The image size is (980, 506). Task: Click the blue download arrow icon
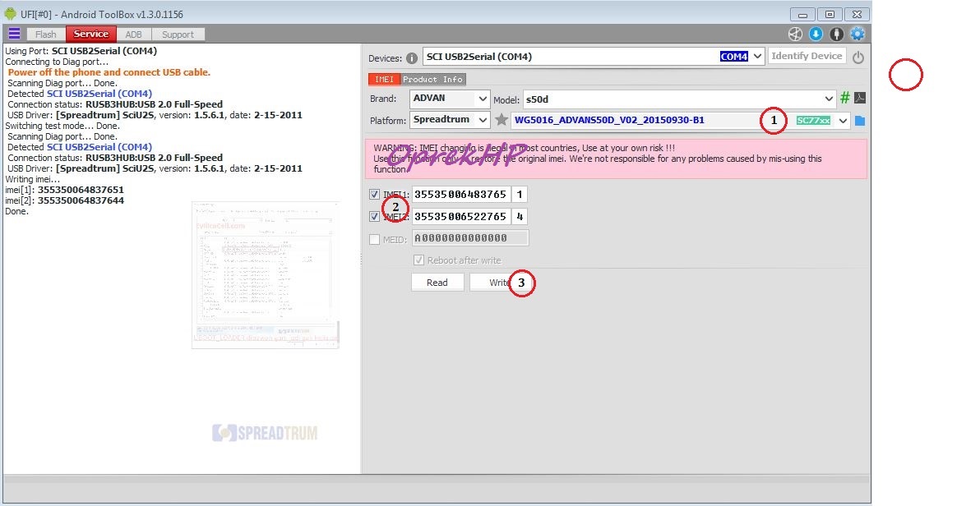coord(816,34)
